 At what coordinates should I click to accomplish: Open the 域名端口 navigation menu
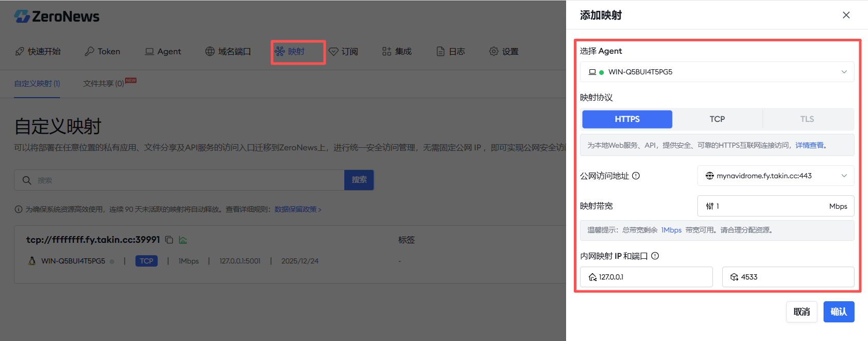pos(228,51)
